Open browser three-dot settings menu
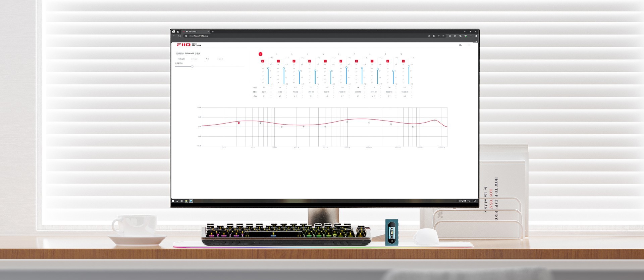644x280 pixels. tap(471, 36)
